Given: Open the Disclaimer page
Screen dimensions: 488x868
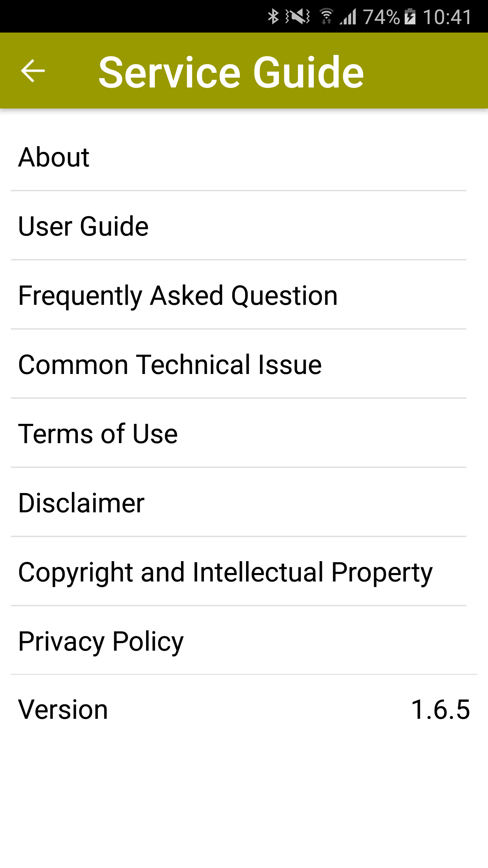Looking at the screenshot, I should click(81, 503).
